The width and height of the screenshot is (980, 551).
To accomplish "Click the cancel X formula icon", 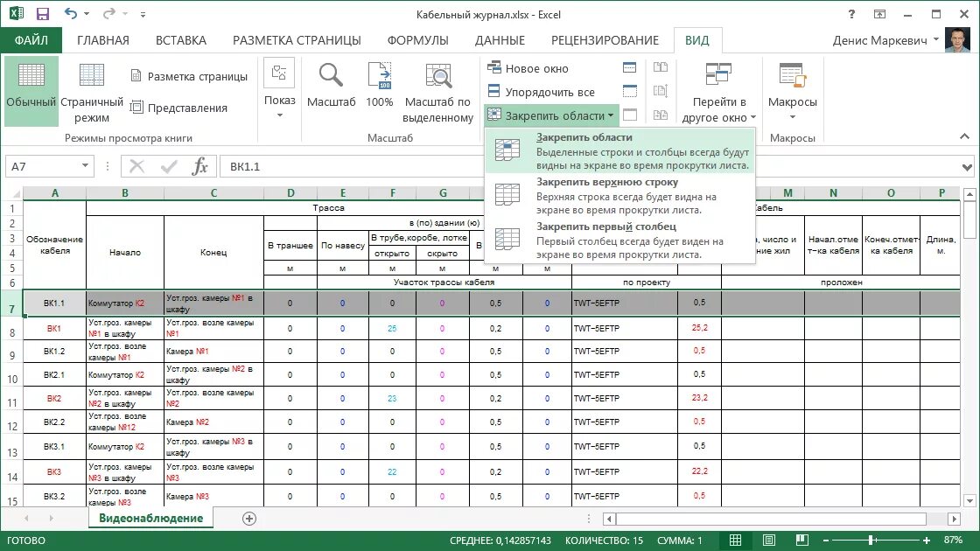I will (x=136, y=166).
